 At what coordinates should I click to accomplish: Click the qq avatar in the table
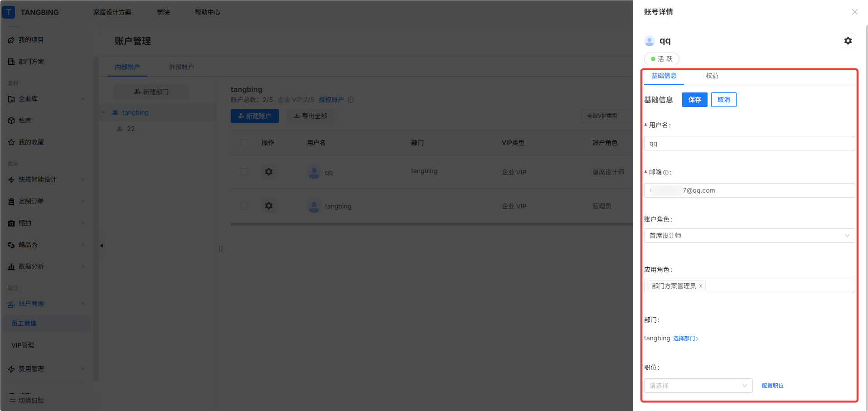coord(314,172)
